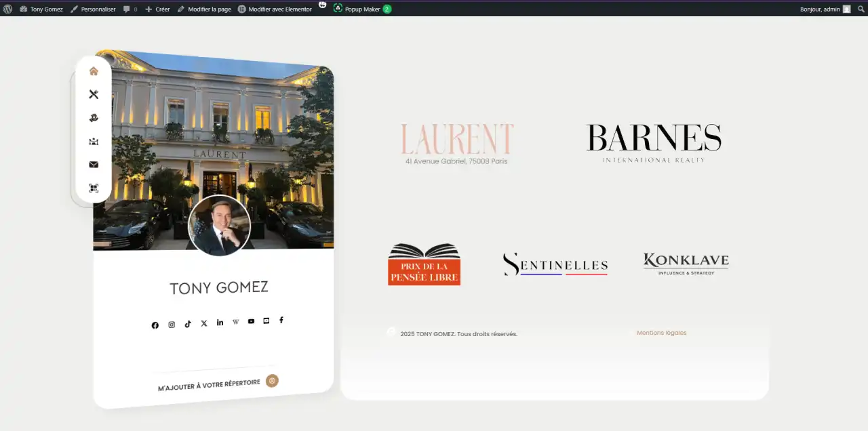Open the YouTube channel icon
Image resolution: width=868 pixels, height=431 pixels.
pos(251,321)
